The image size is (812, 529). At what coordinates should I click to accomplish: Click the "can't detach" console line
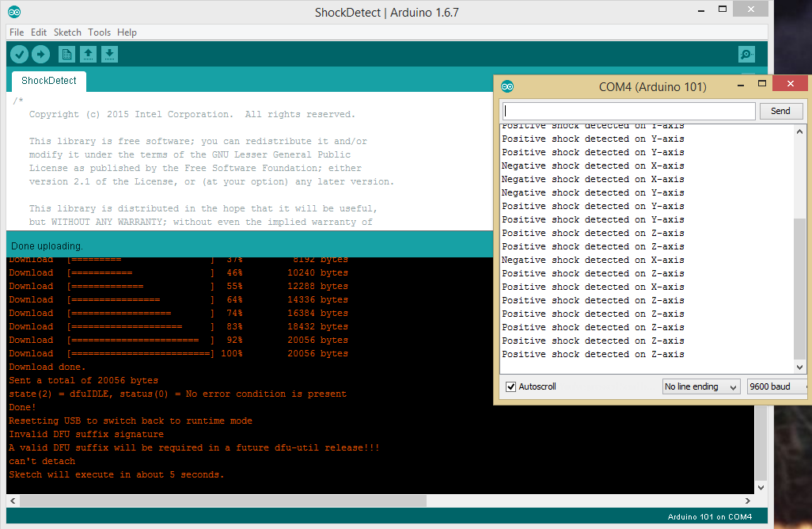tap(42, 461)
